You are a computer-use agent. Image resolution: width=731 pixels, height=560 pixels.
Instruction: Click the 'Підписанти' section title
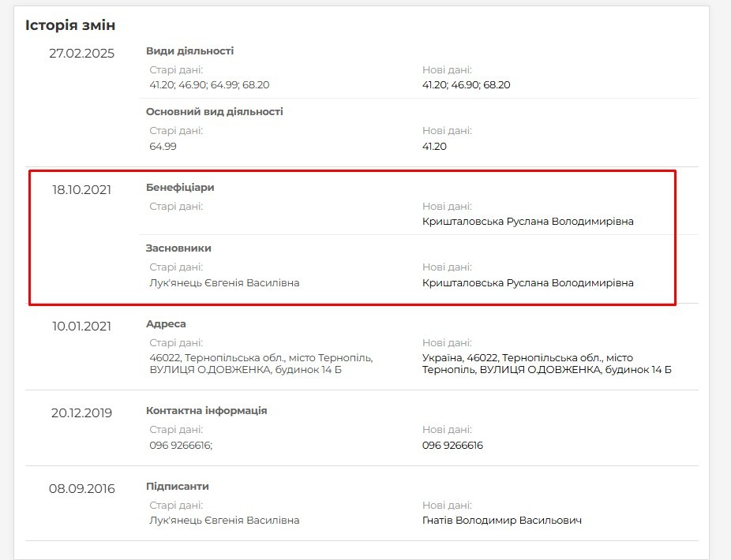click(x=177, y=487)
